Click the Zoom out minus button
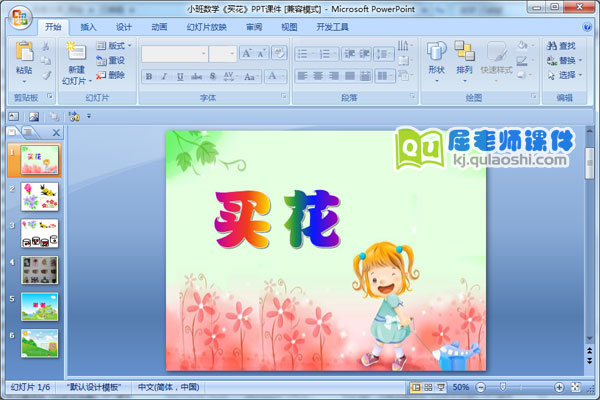The height and width of the screenshot is (400, 600). [x=481, y=387]
